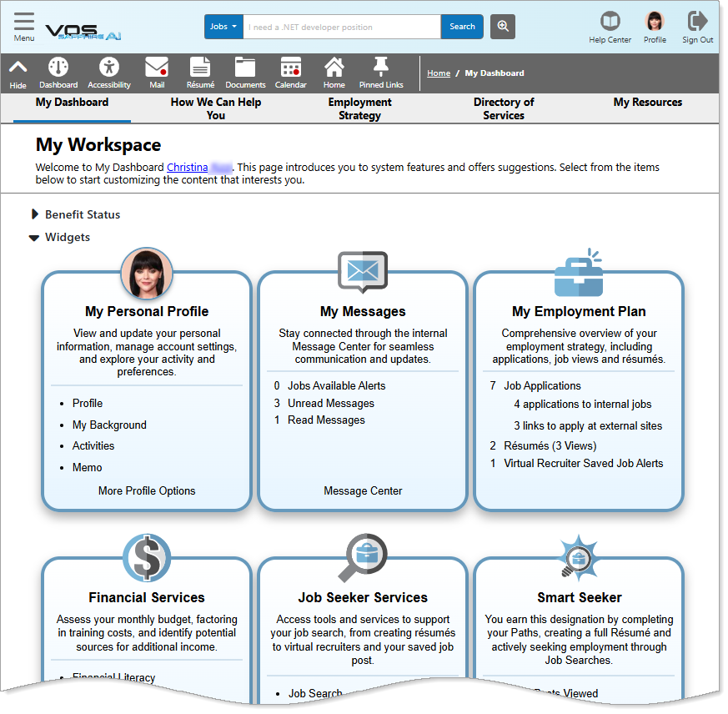Click inside the job search field
The image size is (728, 714).
pyautogui.click(x=342, y=26)
